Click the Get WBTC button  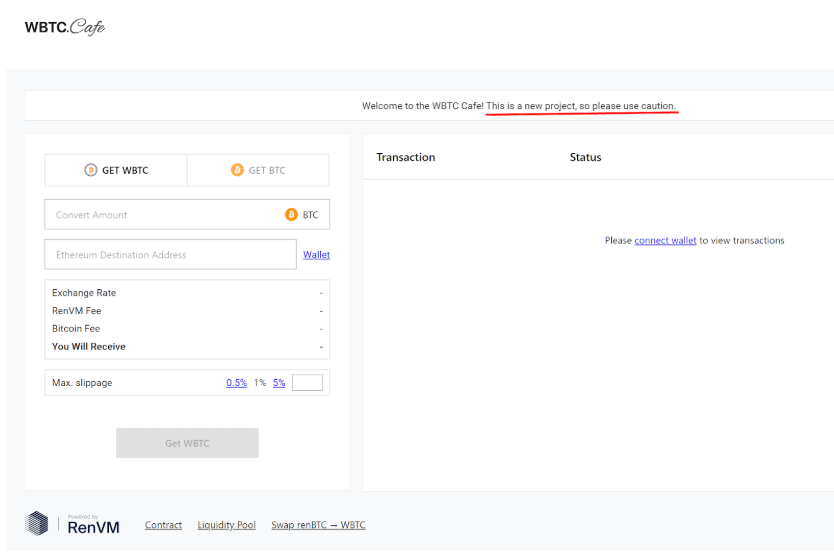pos(187,443)
